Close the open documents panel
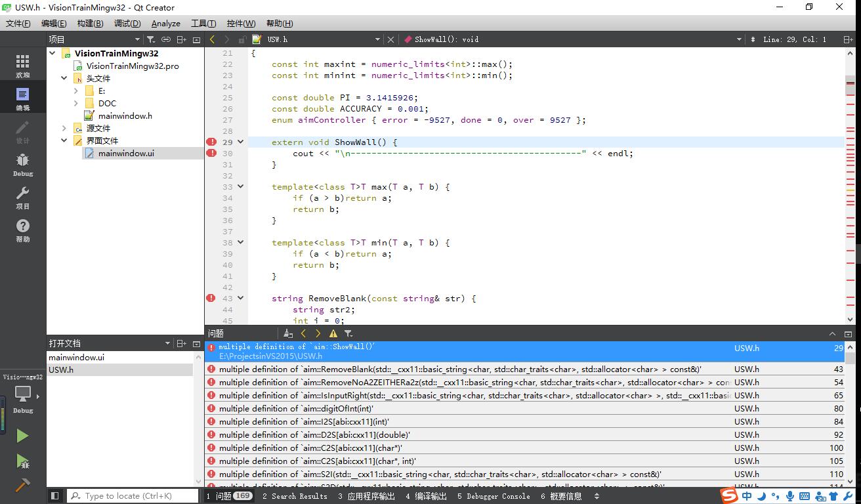The height and width of the screenshot is (504, 861). point(196,343)
